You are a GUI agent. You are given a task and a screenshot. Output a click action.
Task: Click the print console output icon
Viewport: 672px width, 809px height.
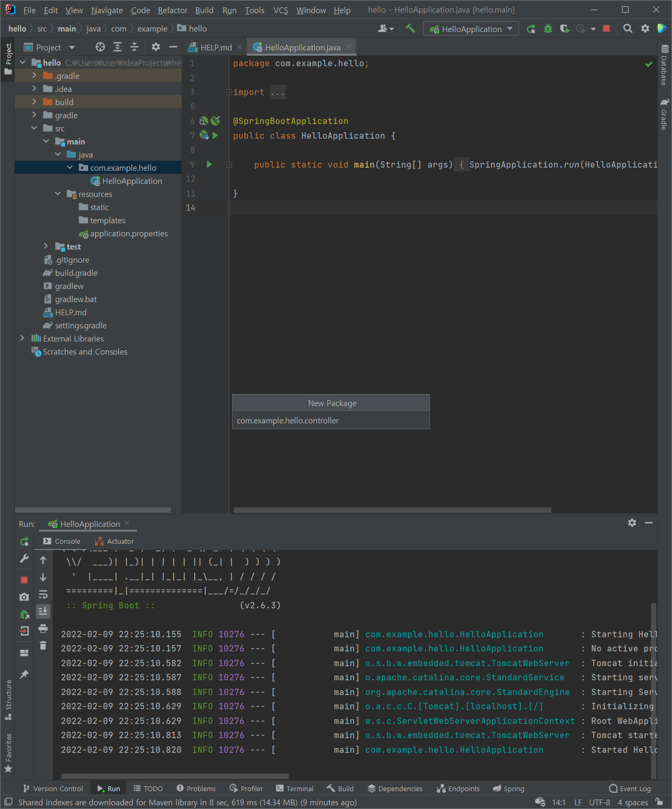click(x=43, y=628)
